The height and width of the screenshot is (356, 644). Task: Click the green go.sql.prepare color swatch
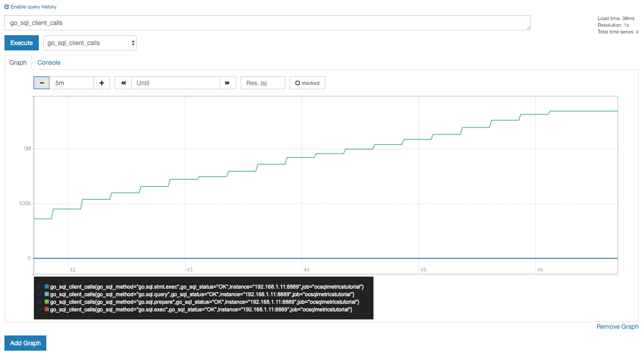click(47, 302)
